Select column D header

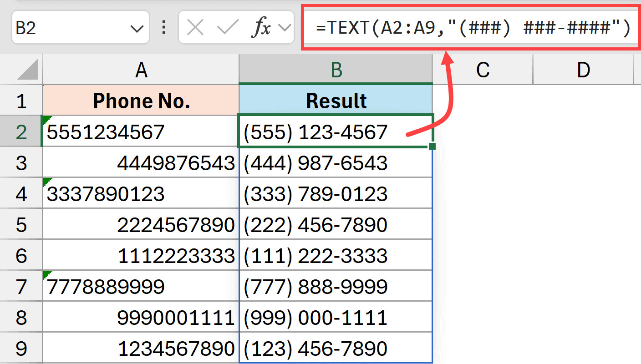[583, 70]
